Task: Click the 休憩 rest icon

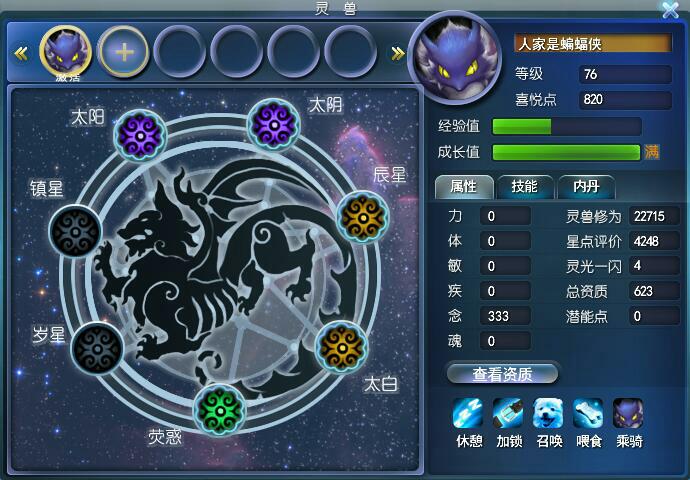Action: coord(468,413)
